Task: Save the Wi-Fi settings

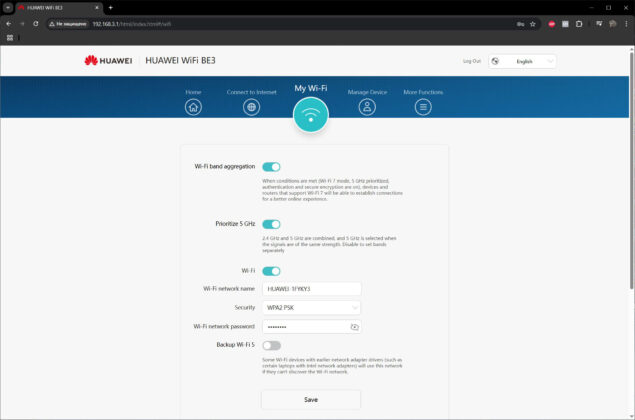Action: pos(311,400)
